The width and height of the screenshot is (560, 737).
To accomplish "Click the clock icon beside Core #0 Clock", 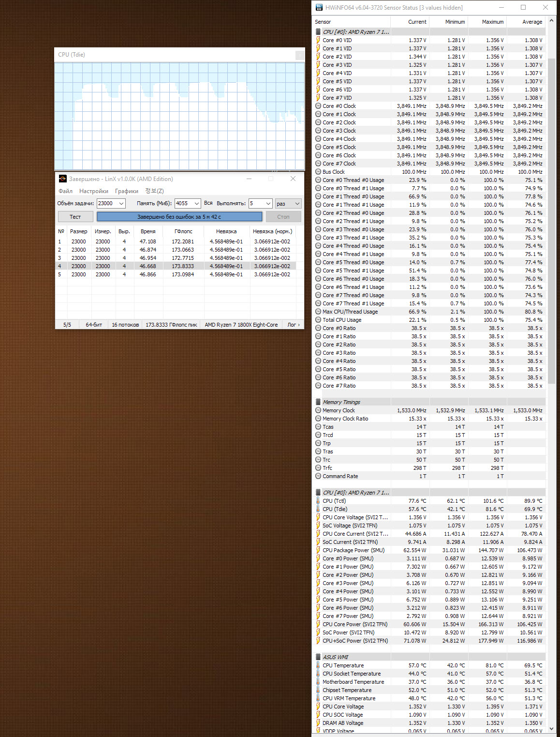I will [318, 106].
